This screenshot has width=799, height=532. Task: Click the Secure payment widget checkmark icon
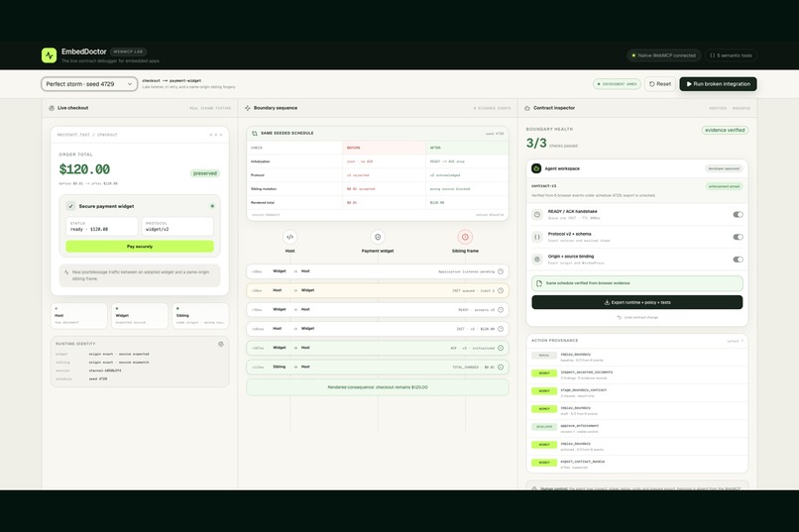click(x=70, y=206)
